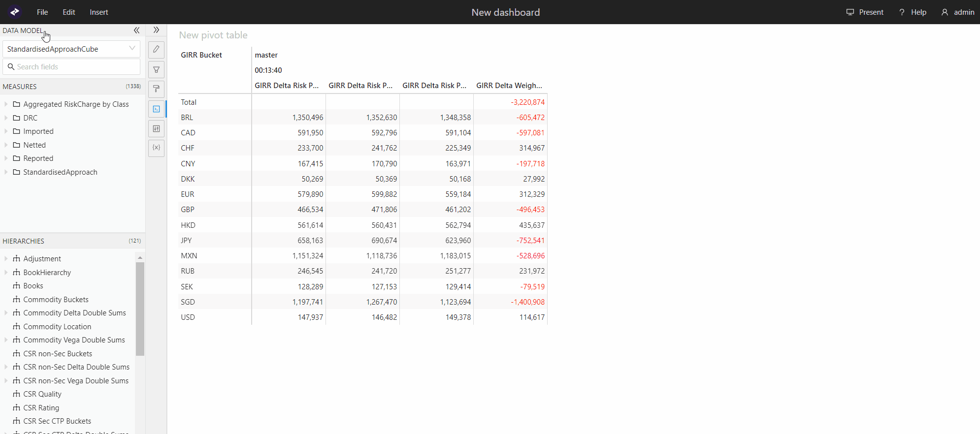Click the StandardisedApproach folder icon
980x434 pixels.
click(x=17, y=172)
